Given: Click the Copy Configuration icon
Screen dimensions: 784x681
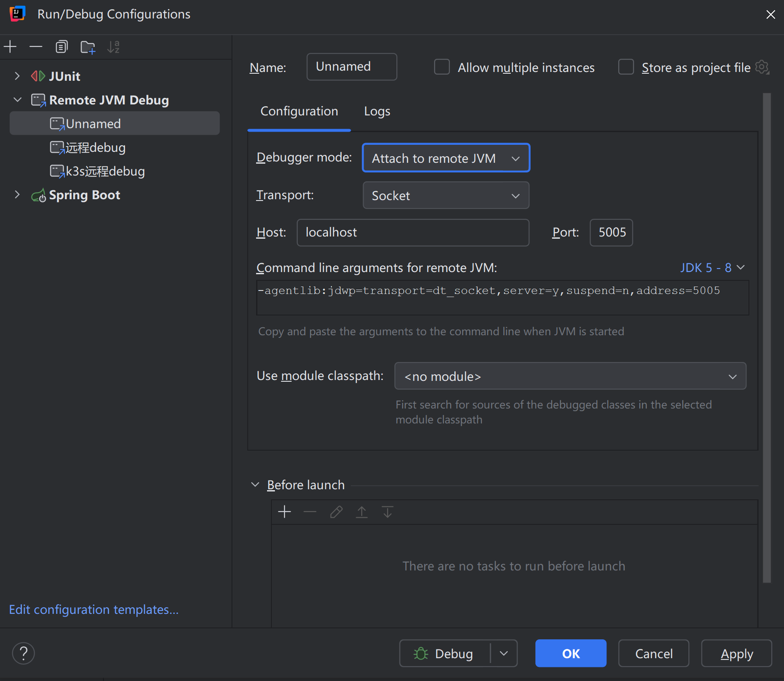Looking at the screenshot, I should click(x=62, y=47).
